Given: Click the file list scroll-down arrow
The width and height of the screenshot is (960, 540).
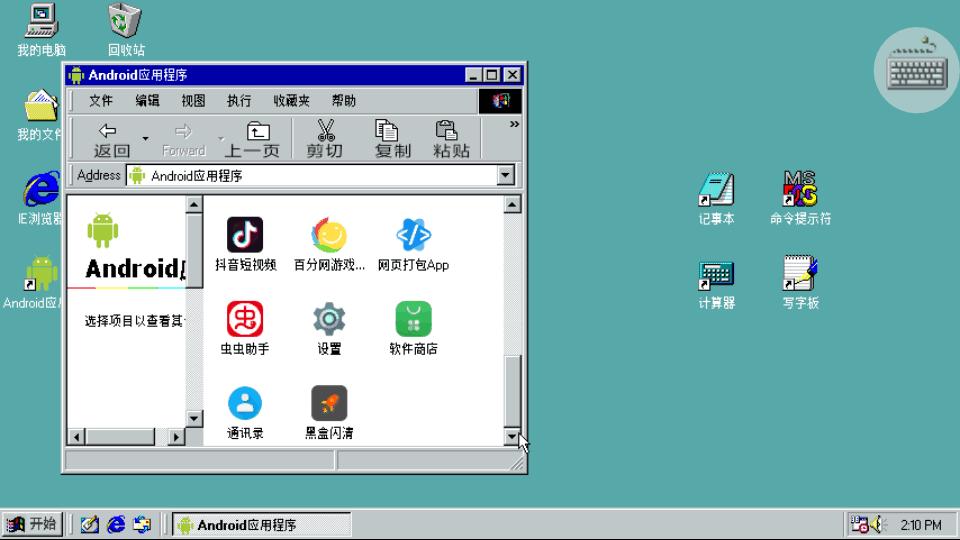Looking at the screenshot, I should pos(512,436).
